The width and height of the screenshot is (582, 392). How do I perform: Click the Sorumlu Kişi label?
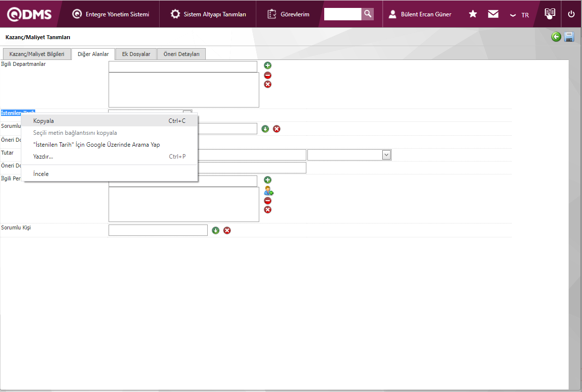coord(16,227)
